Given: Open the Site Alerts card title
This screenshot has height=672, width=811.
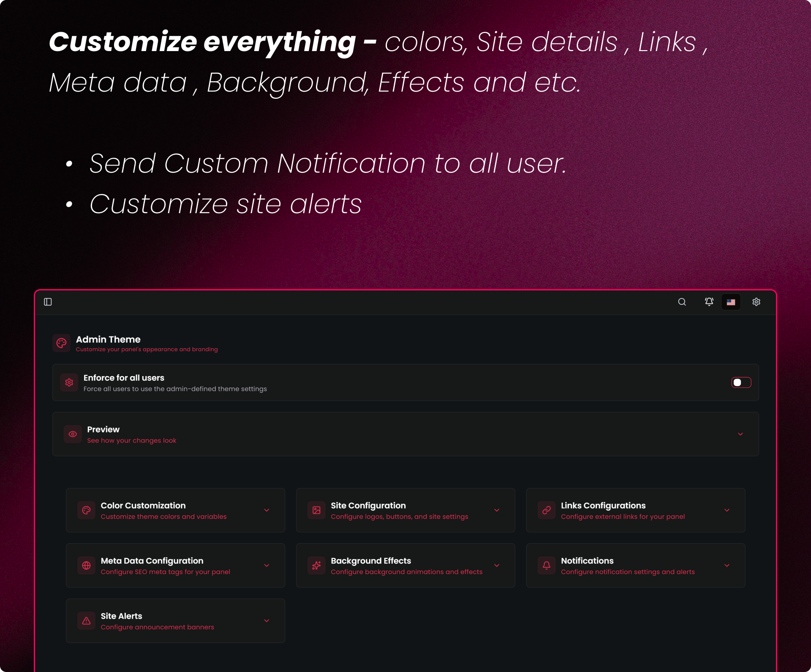Looking at the screenshot, I should 121,616.
